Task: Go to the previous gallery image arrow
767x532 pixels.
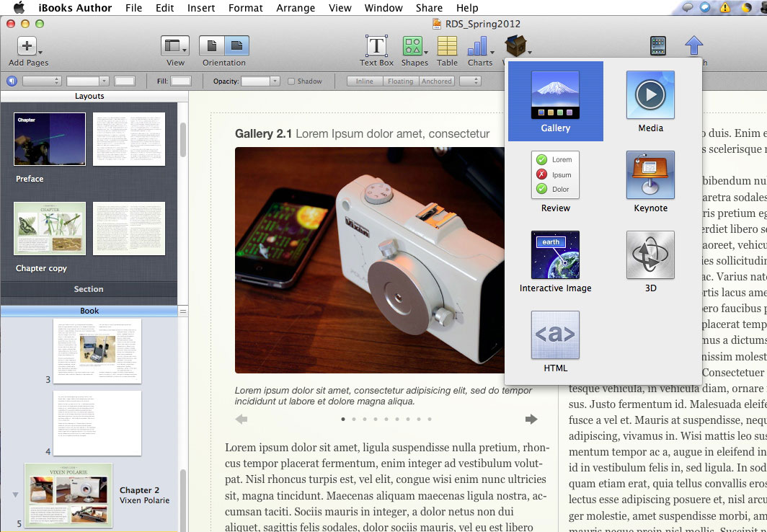Action: (241, 419)
